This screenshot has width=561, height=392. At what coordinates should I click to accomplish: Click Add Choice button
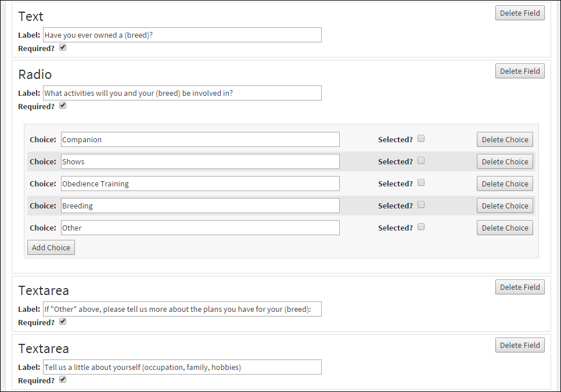tap(51, 247)
